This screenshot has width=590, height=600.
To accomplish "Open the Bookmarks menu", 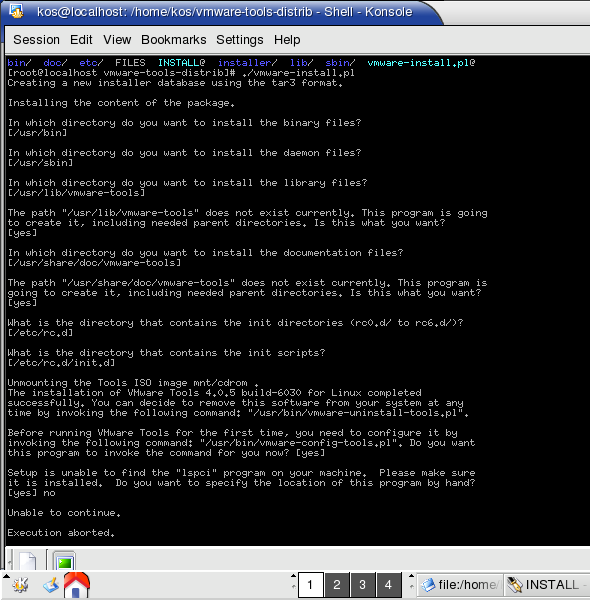I will pos(174,40).
